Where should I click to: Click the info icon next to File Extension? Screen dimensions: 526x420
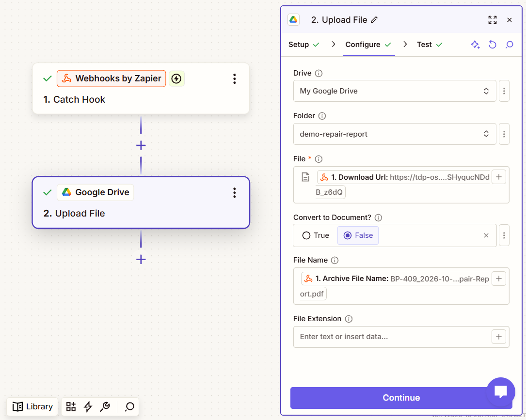click(349, 319)
